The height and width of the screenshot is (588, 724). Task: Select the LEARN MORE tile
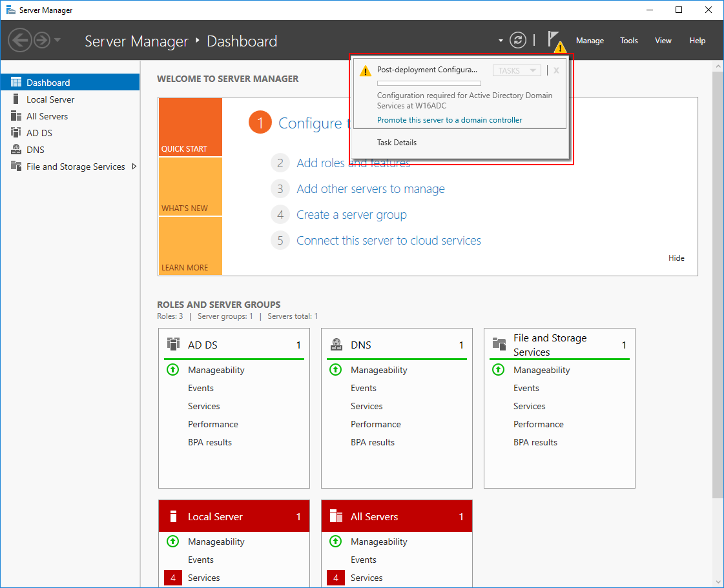[191, 246]
